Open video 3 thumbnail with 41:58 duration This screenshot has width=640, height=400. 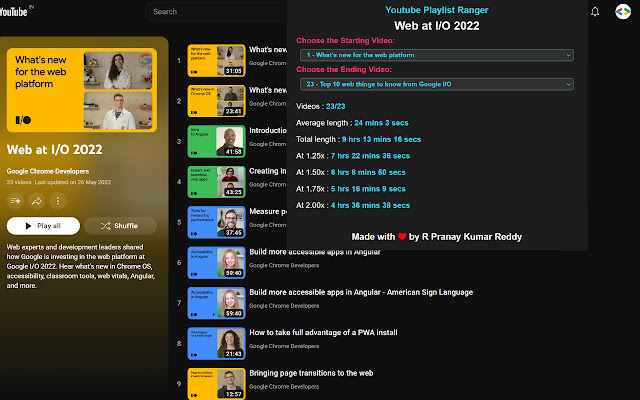[216, 141]
